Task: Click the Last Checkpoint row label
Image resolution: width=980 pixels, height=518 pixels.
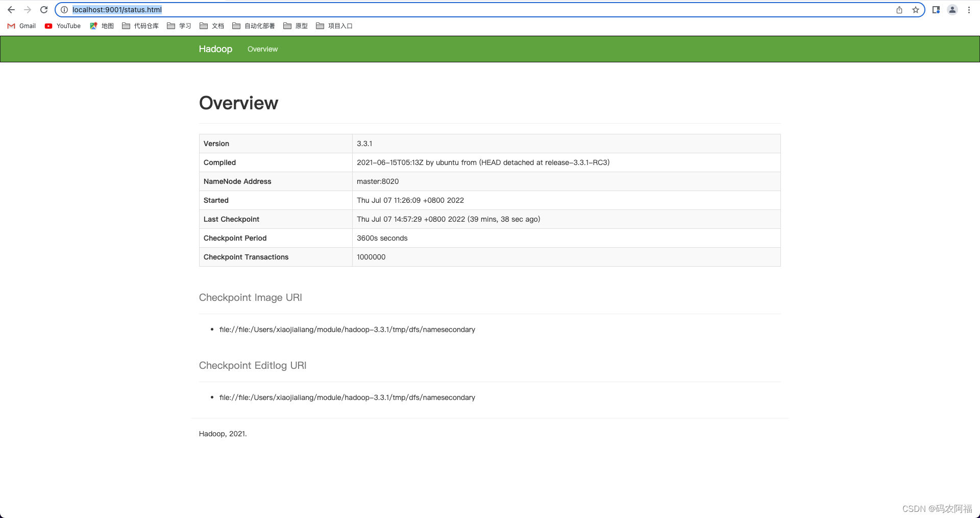Action: point(231,219)
